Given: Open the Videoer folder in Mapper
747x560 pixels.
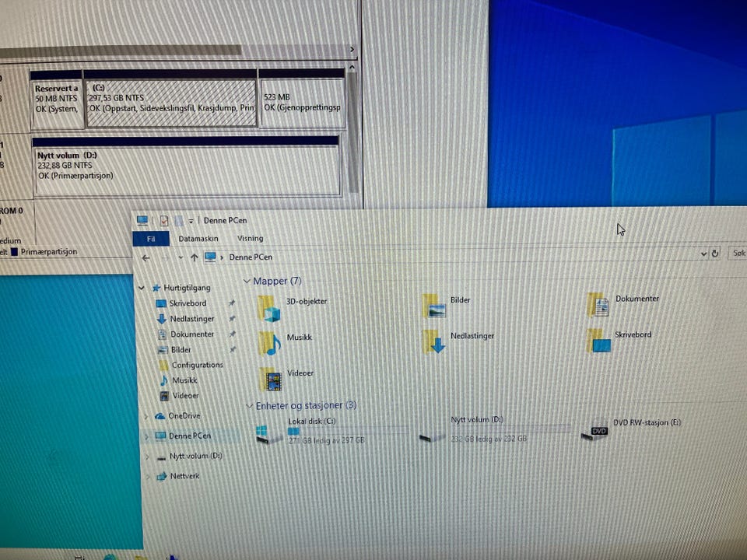Looking at the screenshot, I should click(x=286, y=379).
